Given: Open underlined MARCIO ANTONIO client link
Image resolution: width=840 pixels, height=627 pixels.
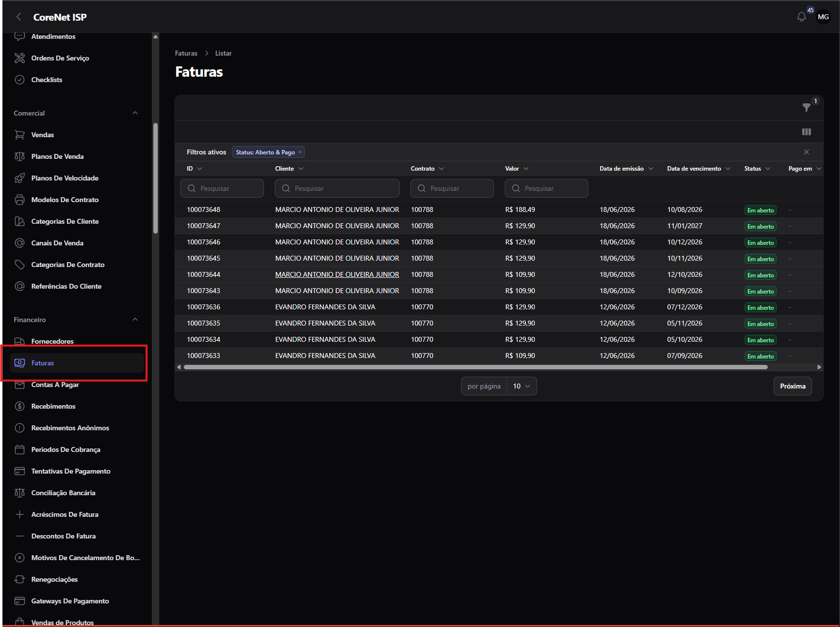Looking at the screenshot, I should tap(337, 274).
